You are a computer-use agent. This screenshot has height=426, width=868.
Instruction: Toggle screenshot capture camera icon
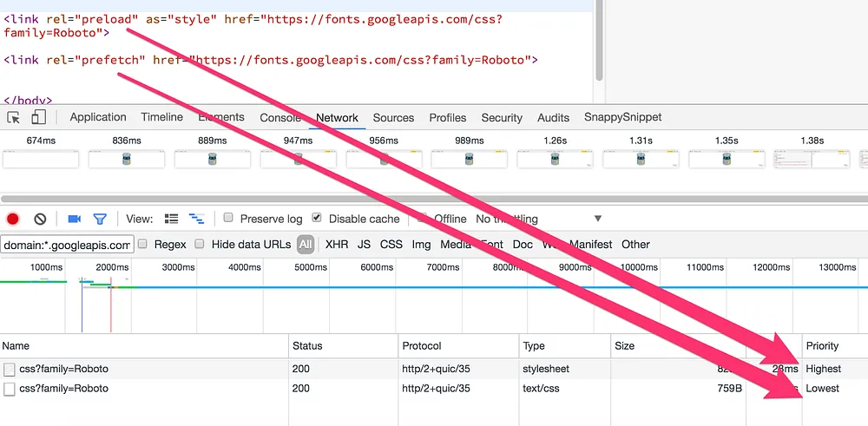(x=74, y=220)
